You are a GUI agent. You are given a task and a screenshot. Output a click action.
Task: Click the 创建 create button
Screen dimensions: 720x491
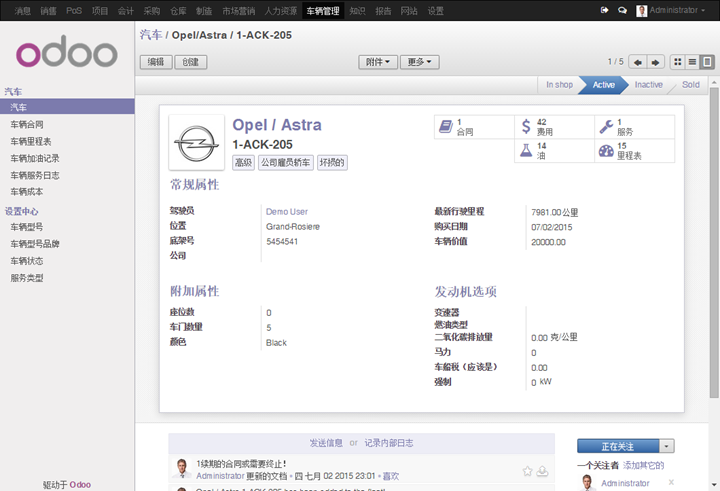(x=191, y=62)
